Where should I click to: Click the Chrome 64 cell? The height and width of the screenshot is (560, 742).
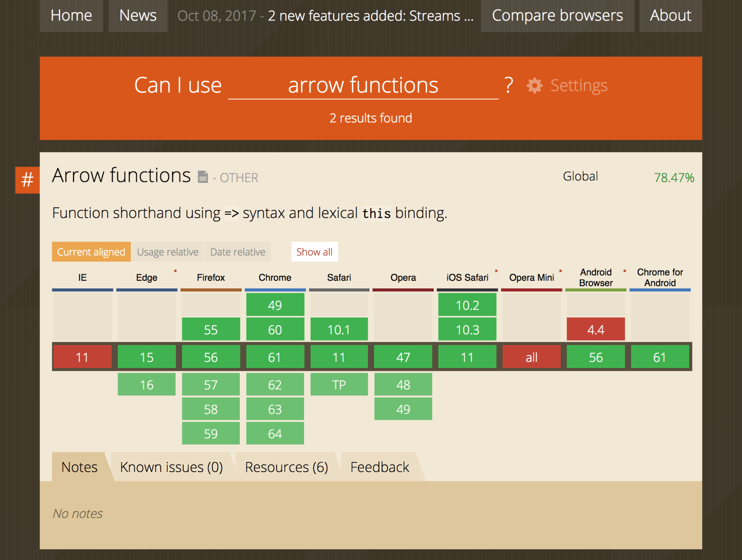coord(275,433)
